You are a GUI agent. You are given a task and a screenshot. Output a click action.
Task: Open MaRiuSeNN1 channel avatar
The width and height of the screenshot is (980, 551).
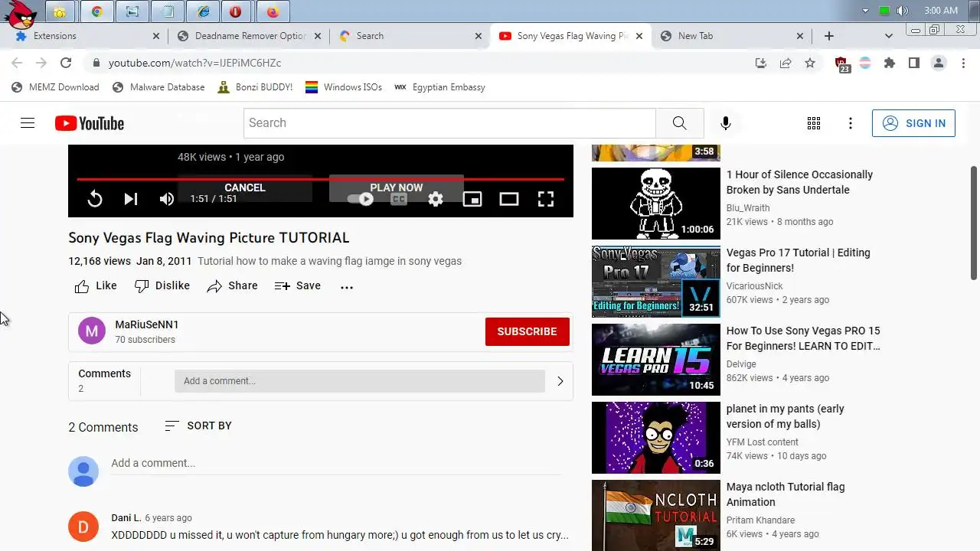pyautogui.click(x=92, y=331)
